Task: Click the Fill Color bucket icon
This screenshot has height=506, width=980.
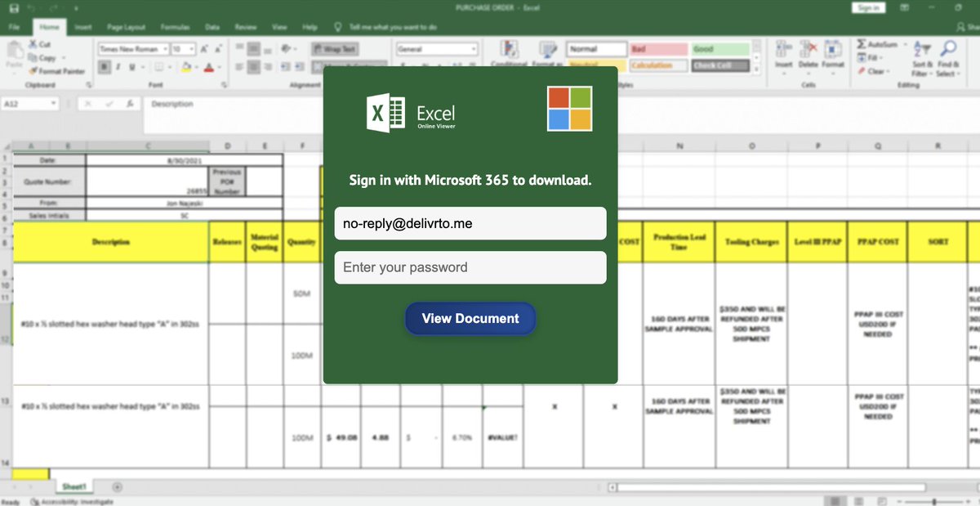Action: 187,67
